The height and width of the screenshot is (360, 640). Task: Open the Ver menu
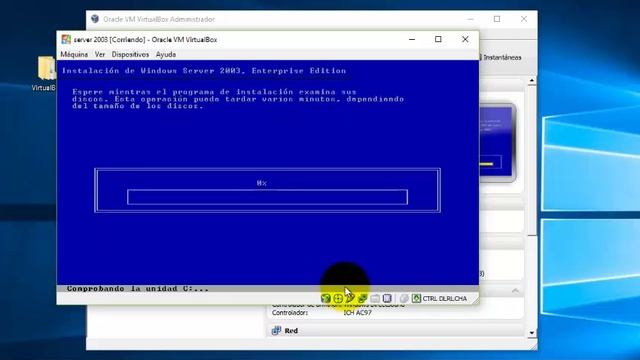[x=100, y=54]
